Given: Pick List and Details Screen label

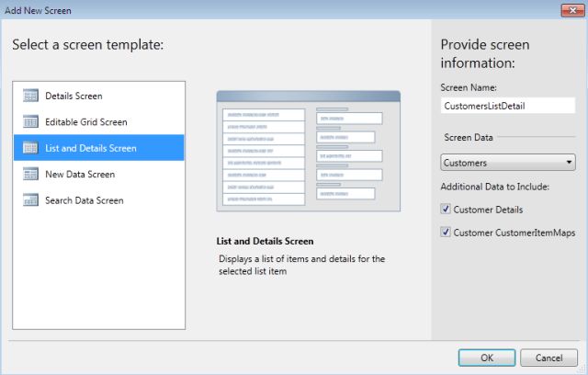Looking at the screenshot, I should pos(91,148).
